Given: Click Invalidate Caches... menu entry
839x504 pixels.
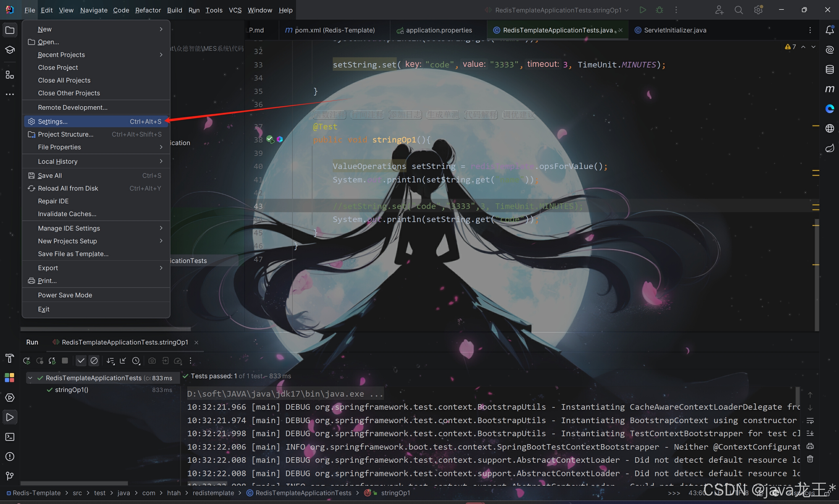Looking at the screenshot, I should [x=67, y=214].
